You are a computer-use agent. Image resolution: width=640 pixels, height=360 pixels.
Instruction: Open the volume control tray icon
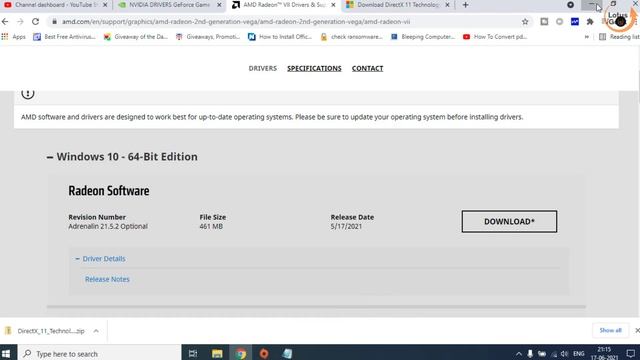(564, 354)
